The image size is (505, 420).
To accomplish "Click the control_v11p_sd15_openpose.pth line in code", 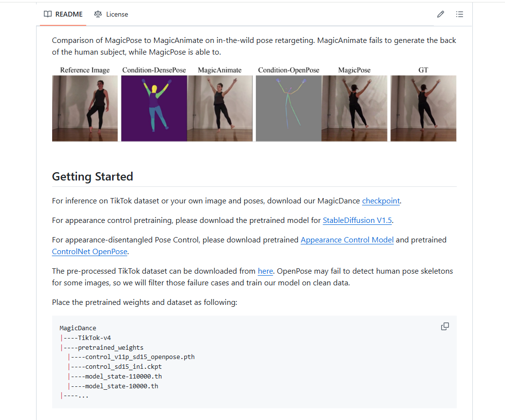I will coord(131,357).
